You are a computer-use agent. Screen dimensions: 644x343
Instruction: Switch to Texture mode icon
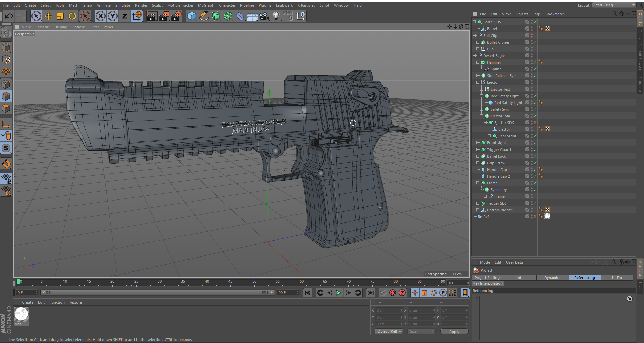6,60
